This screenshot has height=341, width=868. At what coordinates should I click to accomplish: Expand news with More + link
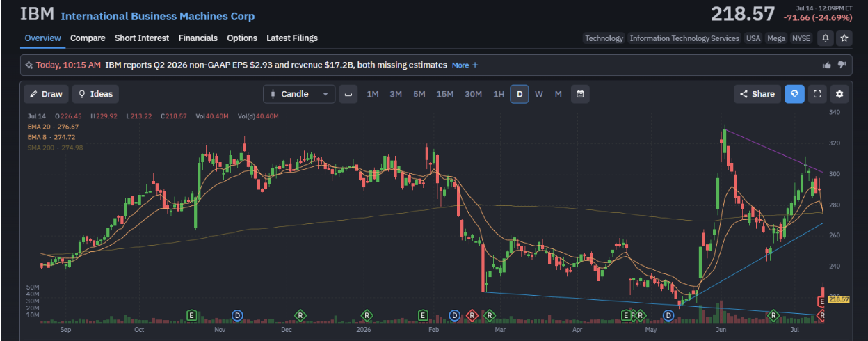(x=465, y=65)
